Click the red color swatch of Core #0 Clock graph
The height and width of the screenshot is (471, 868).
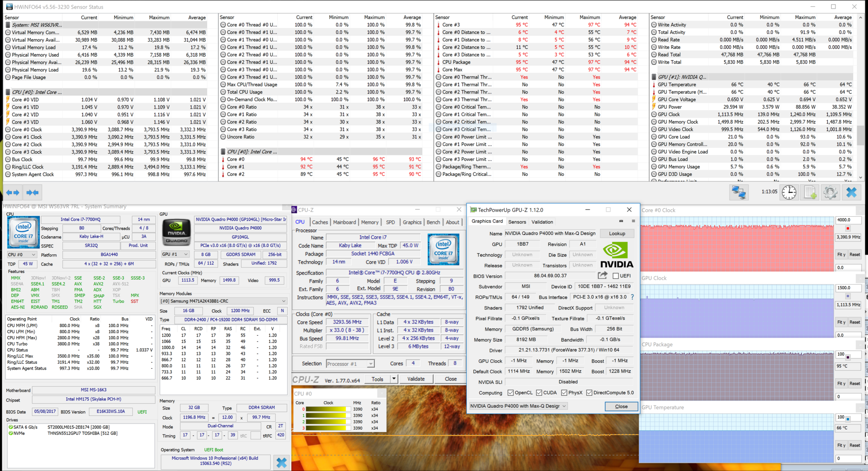pyautogui.click(x=848, y=228)
